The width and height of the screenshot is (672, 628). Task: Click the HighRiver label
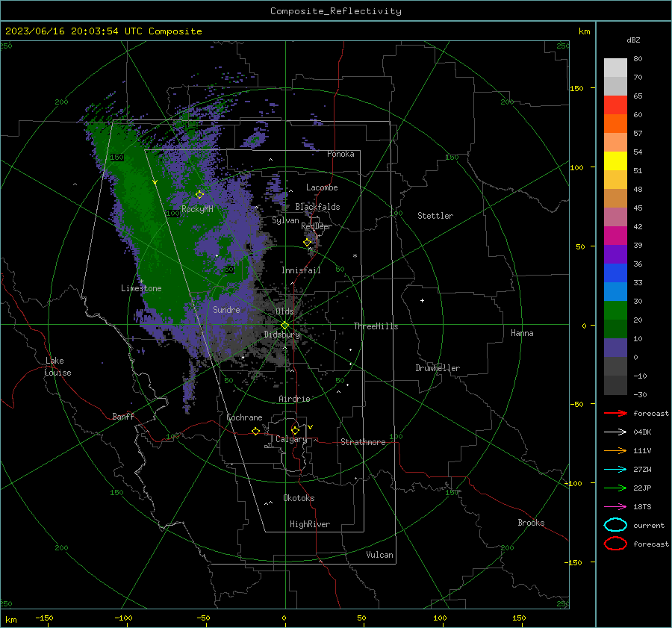pyautogui.click(x=310, y=525)
